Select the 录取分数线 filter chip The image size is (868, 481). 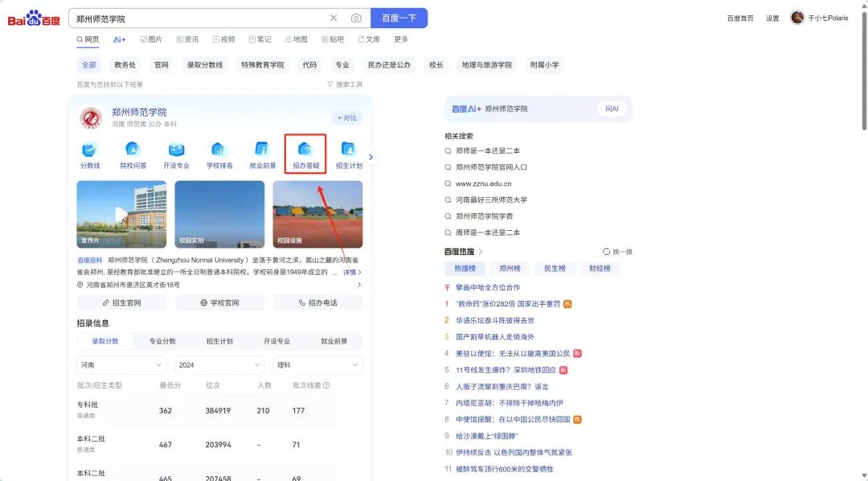click(205, 65)
